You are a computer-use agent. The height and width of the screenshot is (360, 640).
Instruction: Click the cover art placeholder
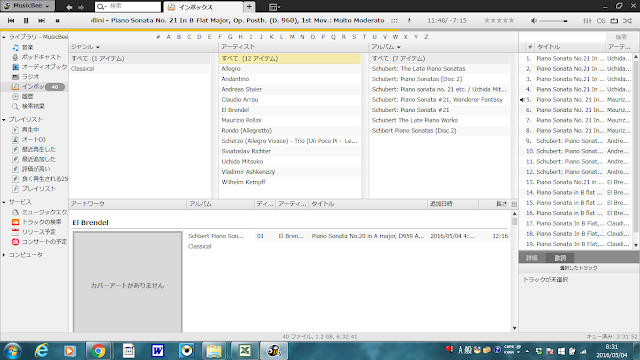(x=127, y=282)
